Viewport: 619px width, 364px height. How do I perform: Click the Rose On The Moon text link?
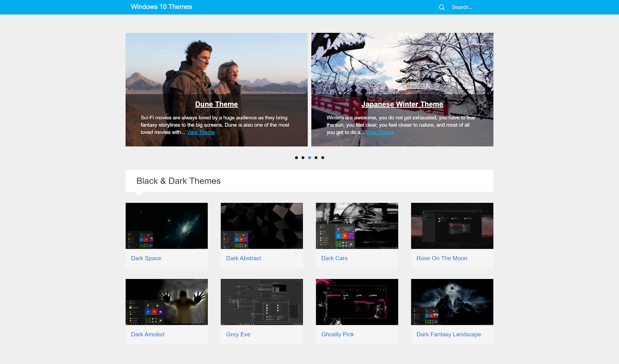(x=442, y=258)
